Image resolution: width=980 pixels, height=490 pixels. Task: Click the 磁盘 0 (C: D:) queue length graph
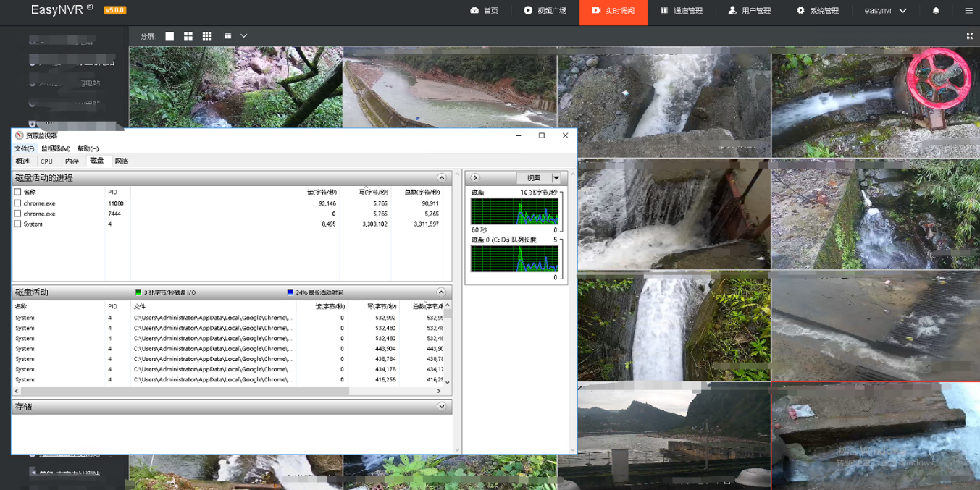pos(514,258)
